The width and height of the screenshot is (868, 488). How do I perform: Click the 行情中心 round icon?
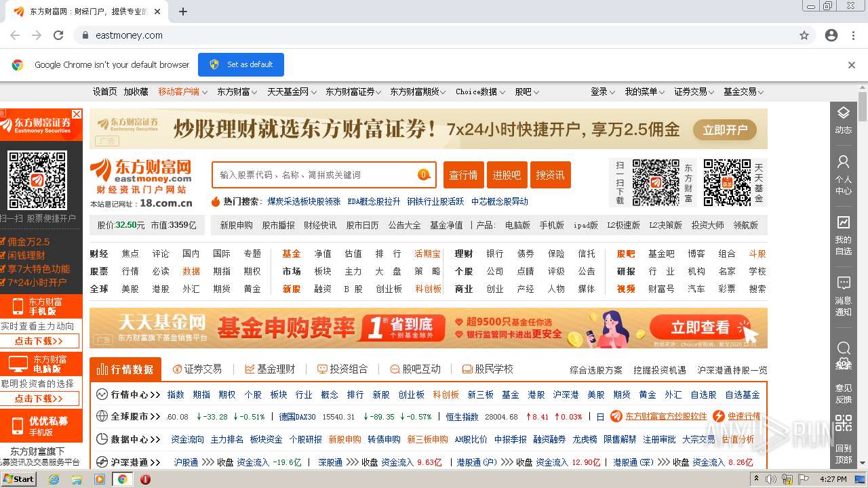point(102,394)
